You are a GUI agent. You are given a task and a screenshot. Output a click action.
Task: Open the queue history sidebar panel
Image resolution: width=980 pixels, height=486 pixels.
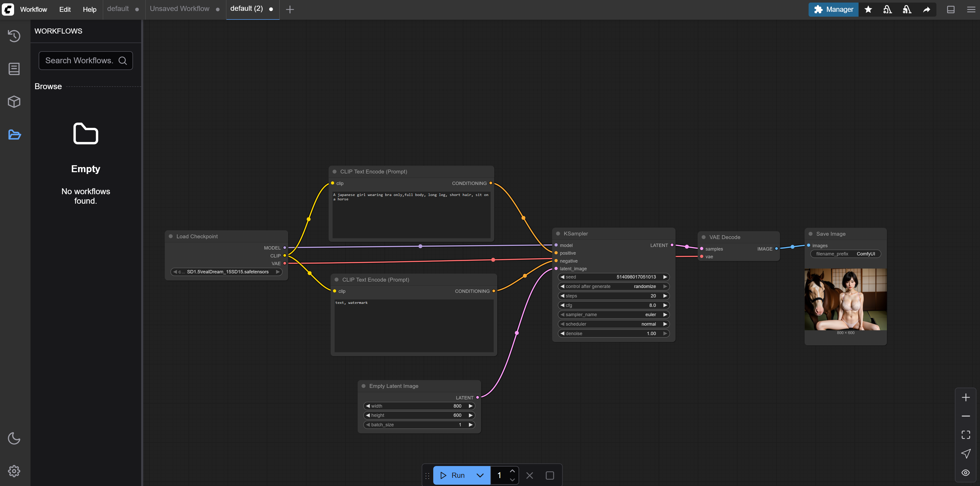pyautogui.click(x=14, y=36)
